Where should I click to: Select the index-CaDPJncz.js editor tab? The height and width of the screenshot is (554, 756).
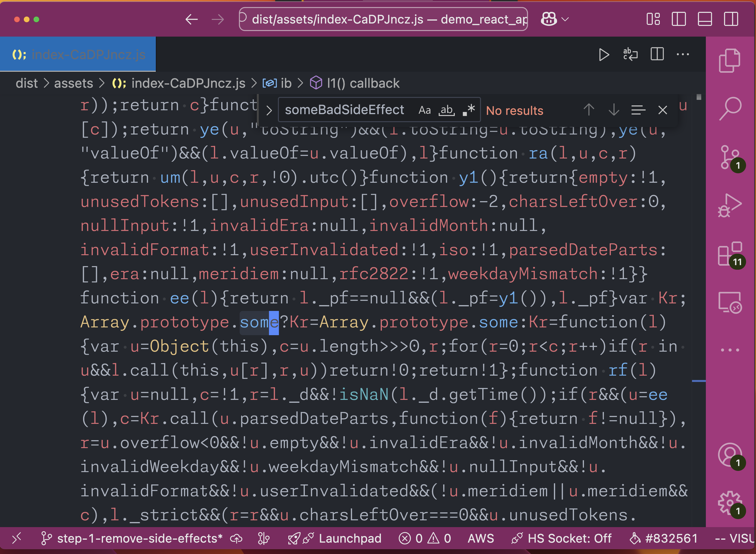pyautogui.click(x=78, y=54)
